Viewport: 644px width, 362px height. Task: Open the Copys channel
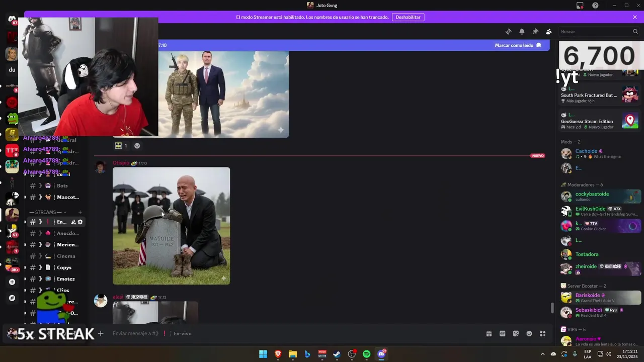55,267
